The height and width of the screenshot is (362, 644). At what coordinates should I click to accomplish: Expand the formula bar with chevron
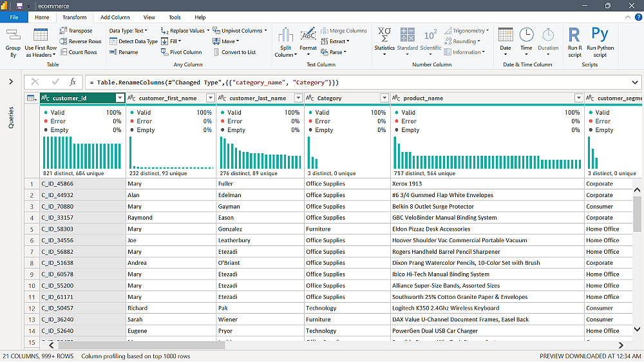pos(635,82)
